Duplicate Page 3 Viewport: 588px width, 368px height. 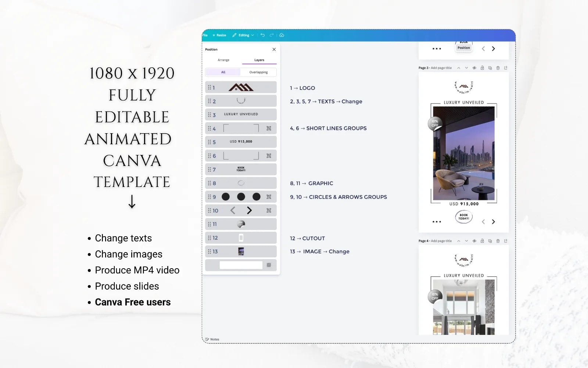[490, 68]
